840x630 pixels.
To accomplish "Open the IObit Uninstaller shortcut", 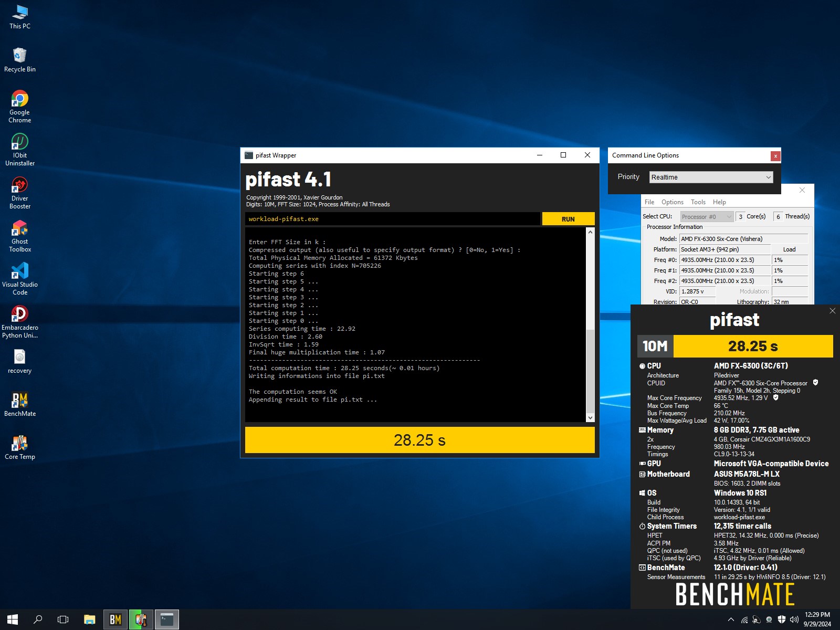I will pos(20,150).
